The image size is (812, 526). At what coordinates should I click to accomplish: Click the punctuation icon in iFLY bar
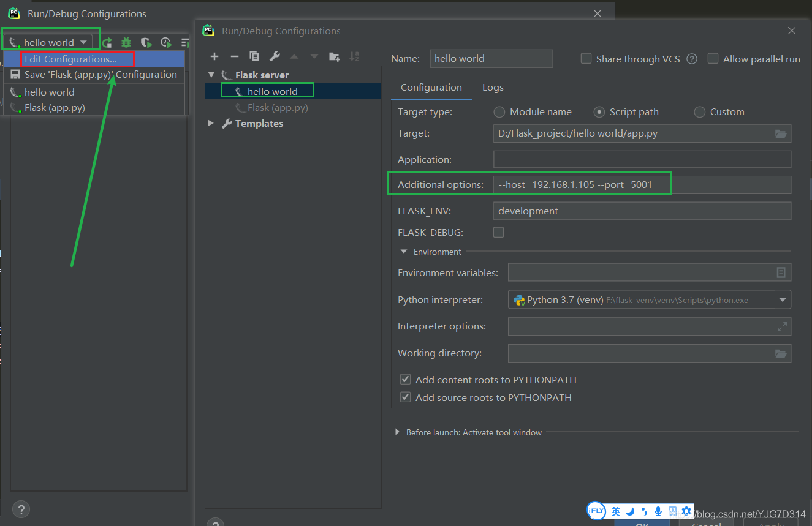(x=644, y=511)
